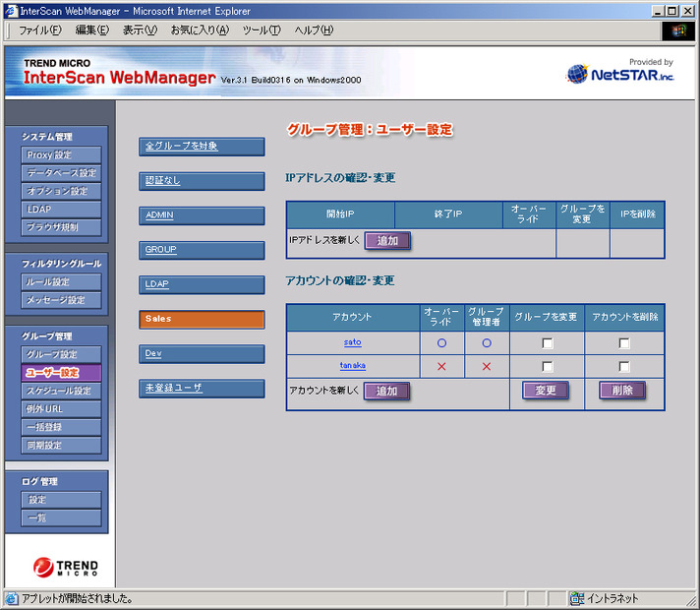This screenshot has width=700, height=610.
Task: Open the 表示(V) menu
Action: pos(140,30)
